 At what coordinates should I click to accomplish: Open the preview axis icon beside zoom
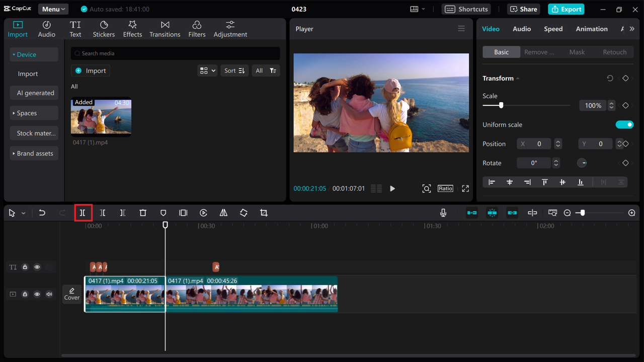tap(552, 213)
